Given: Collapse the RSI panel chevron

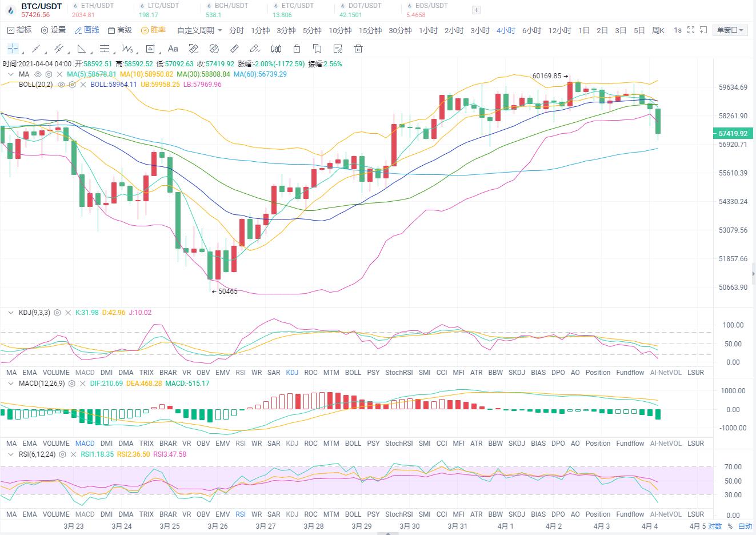Looking at the screenshot, I should [11, 454].
